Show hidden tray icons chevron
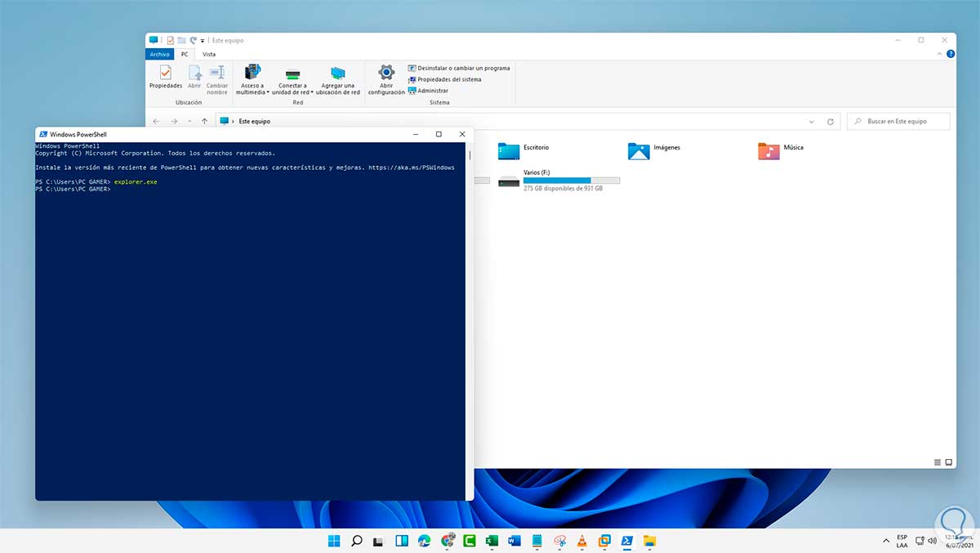 pyautogui.click(x=887, y=541)
